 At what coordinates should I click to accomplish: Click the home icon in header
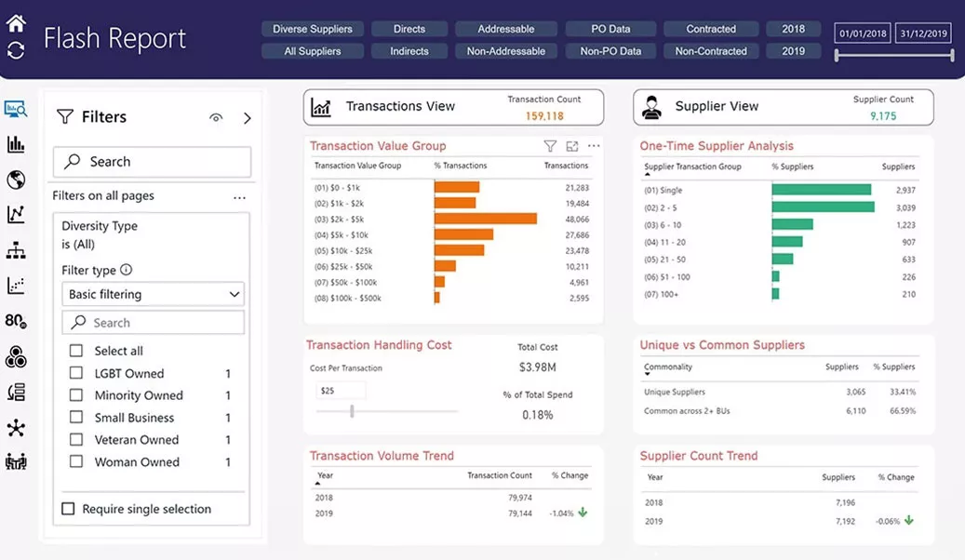(x=16, y=23)
